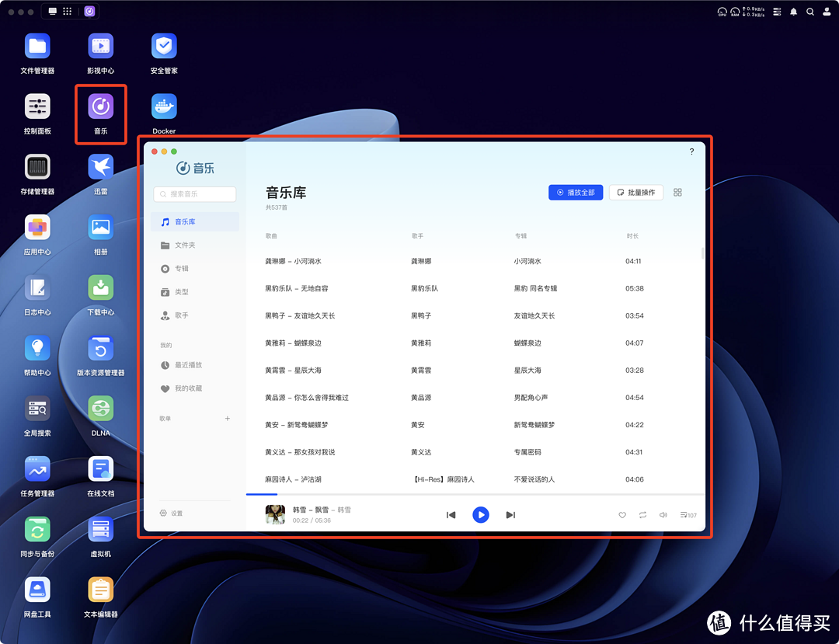839x644 pixels.
Task: Click the 批量操作 batch operations button
Action: click(635, 192)
